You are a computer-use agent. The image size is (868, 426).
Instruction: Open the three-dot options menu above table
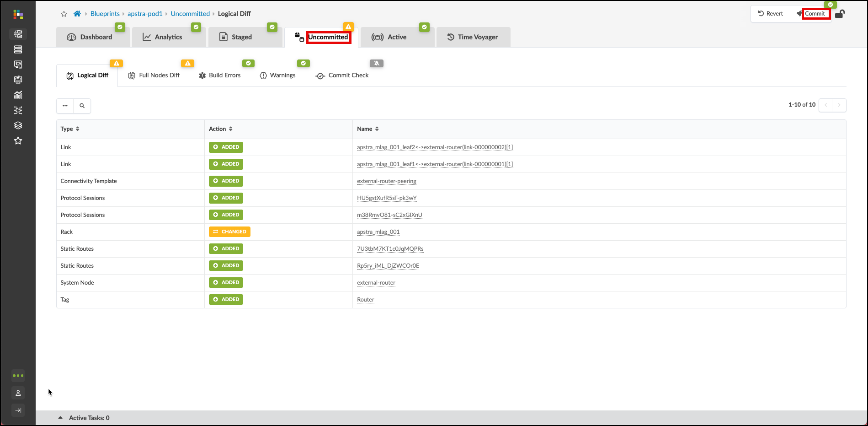tap(65, 106)
